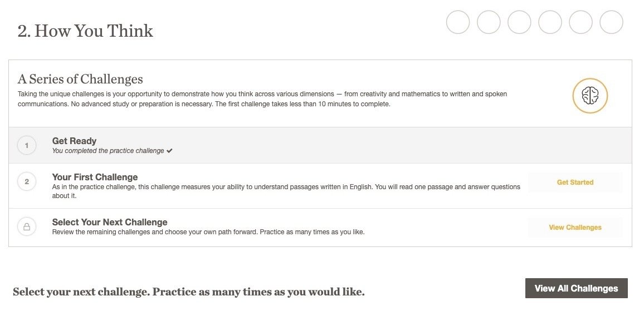Click the 2. How You Think title

pyautogui.click(x=85, y=31)
